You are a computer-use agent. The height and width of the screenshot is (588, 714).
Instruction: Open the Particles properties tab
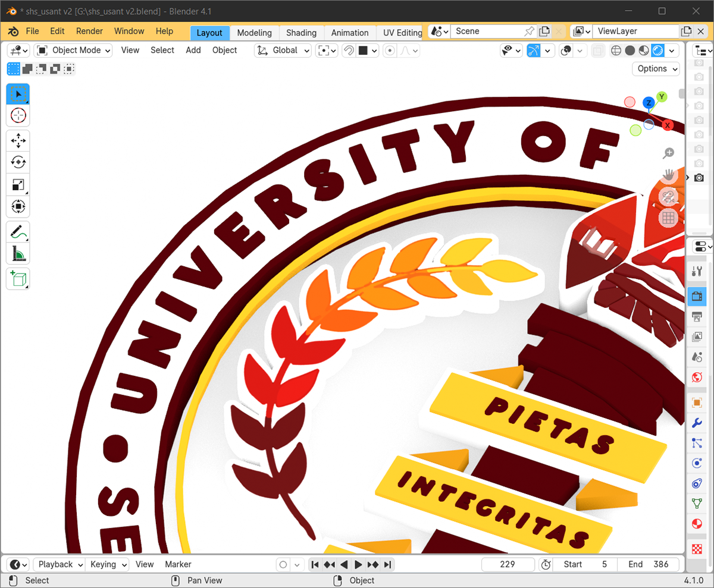pyautogui.click(x=697, y=443)
